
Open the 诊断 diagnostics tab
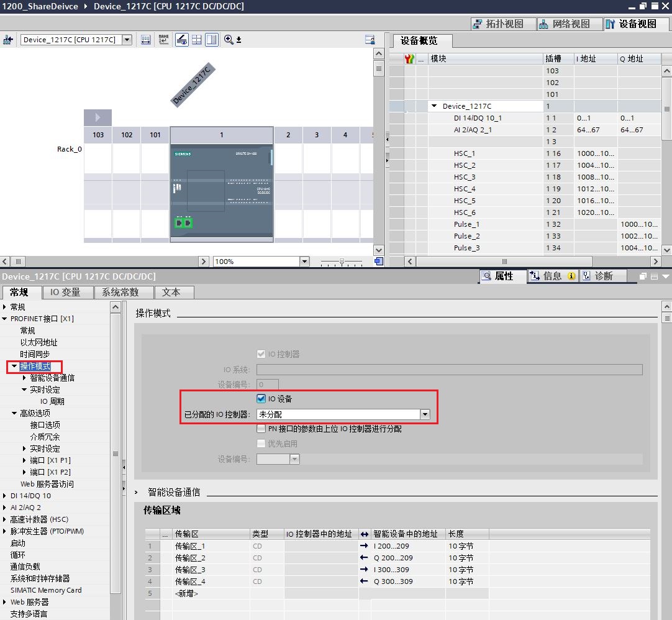pos(603,276)
